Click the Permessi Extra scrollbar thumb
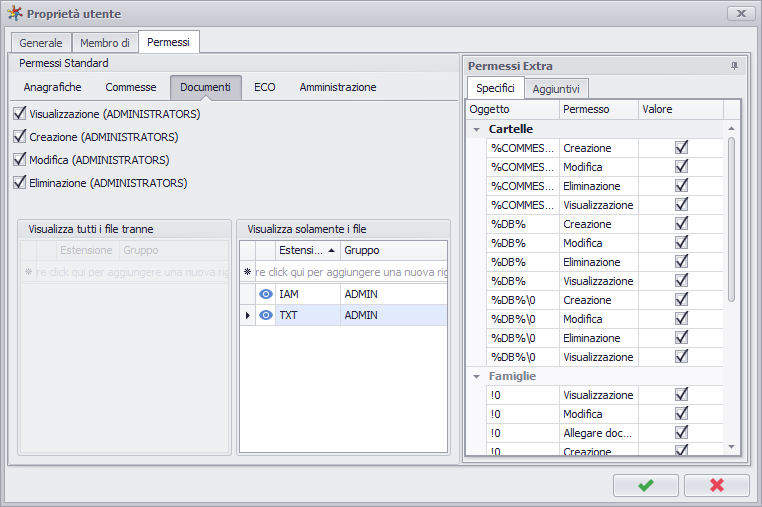The width and height of the screenshot is (762, 507). [731, 219]
